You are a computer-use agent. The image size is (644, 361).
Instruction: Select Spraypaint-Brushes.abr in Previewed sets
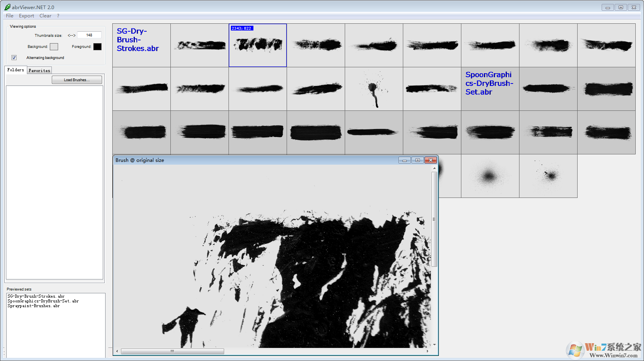[34, 306]
